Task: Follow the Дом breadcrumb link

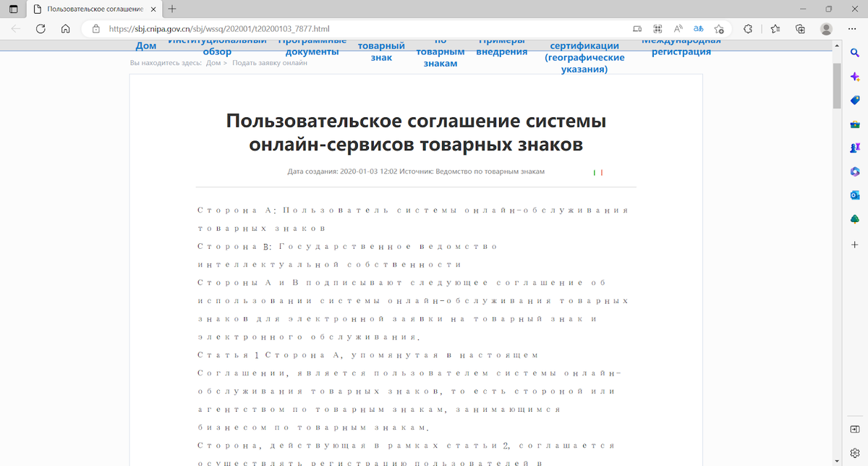Action: click(213, 63)
